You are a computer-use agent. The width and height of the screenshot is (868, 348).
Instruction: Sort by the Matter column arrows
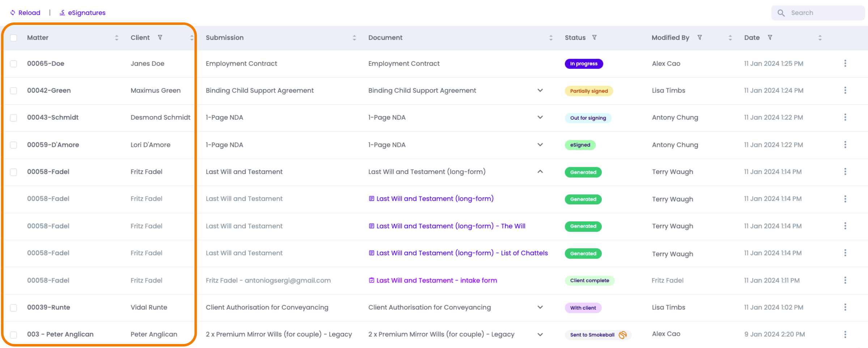[116, 38]
